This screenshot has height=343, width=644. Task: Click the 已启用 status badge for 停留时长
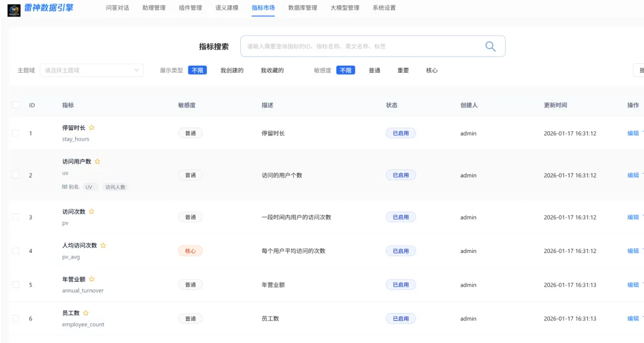click(x=401, y=133)
